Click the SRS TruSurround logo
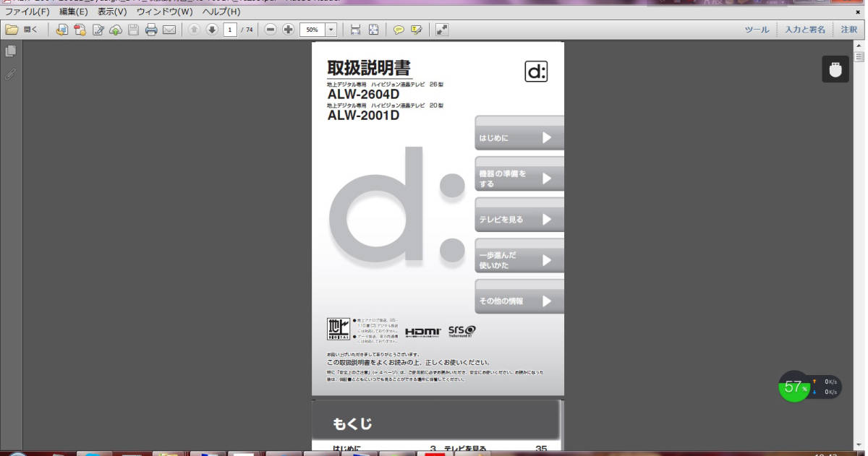 click(461, 331)
